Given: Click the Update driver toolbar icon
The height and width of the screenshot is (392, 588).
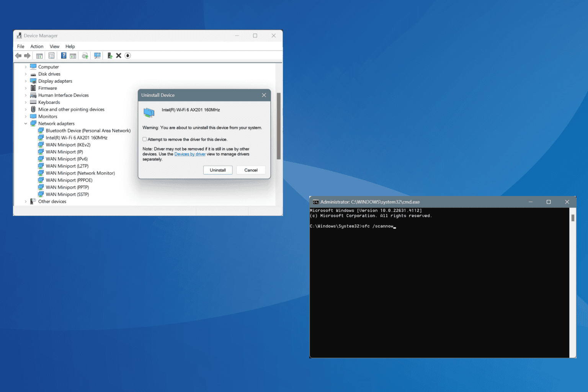Looking at the screenshot, I should point(85,56).
